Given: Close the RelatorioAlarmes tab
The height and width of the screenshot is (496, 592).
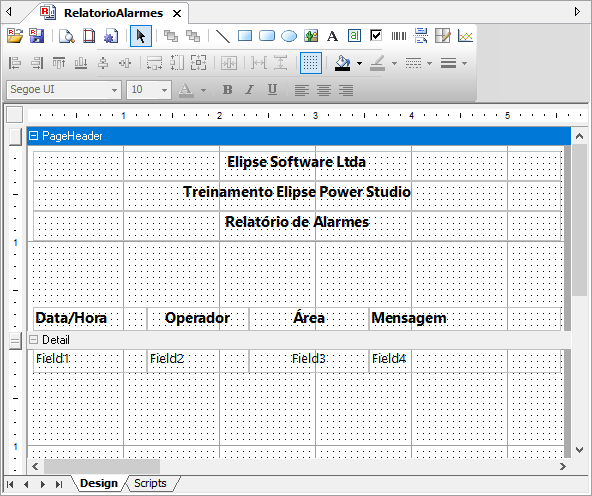Looking at the screenshot, I should click(177, 14).
